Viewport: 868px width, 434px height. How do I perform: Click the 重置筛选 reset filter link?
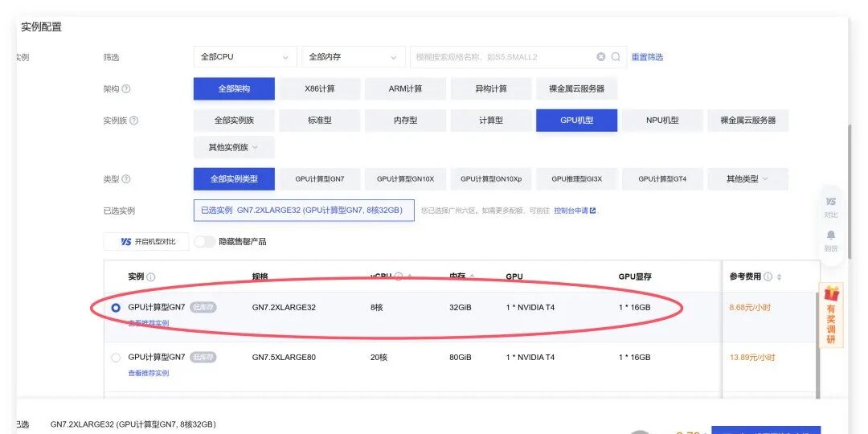(647, 57)
